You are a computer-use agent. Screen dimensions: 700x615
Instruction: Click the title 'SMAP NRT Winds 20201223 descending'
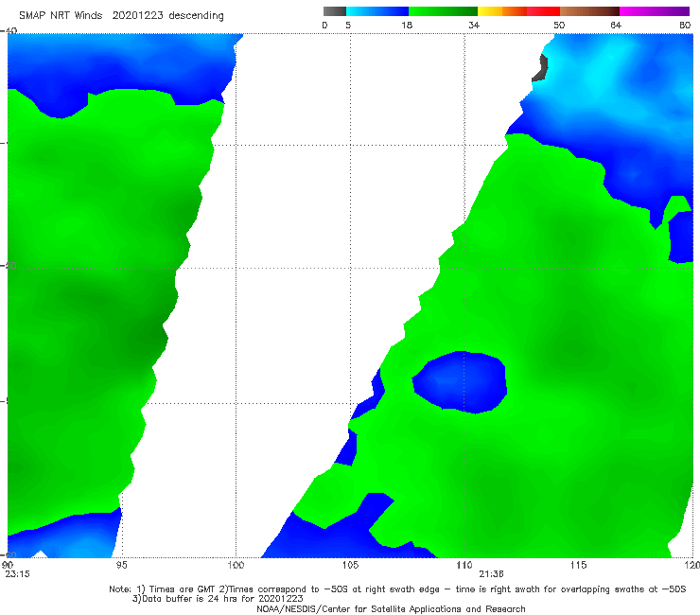tap(121, 15)
